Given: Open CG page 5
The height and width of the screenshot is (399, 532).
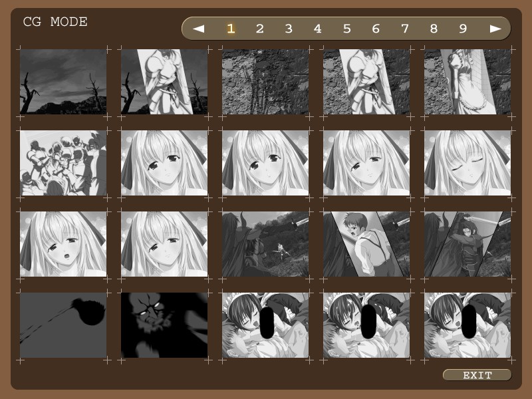Looking at the screenshot, I should coord(346,29).
